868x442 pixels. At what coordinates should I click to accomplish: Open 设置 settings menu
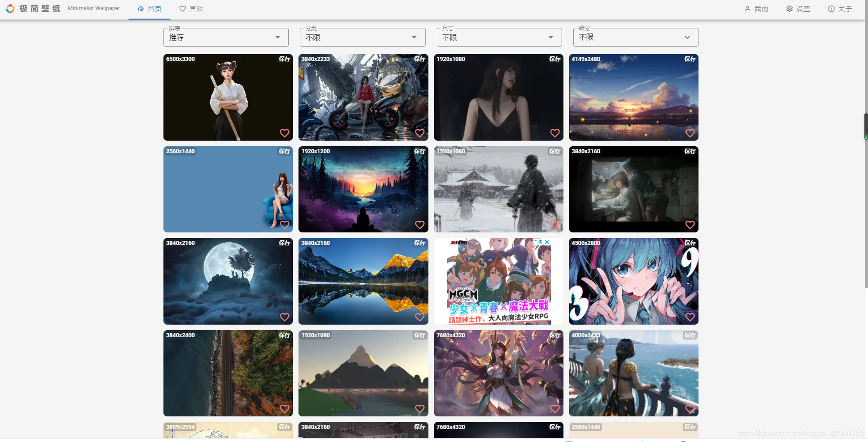[798, 9]
